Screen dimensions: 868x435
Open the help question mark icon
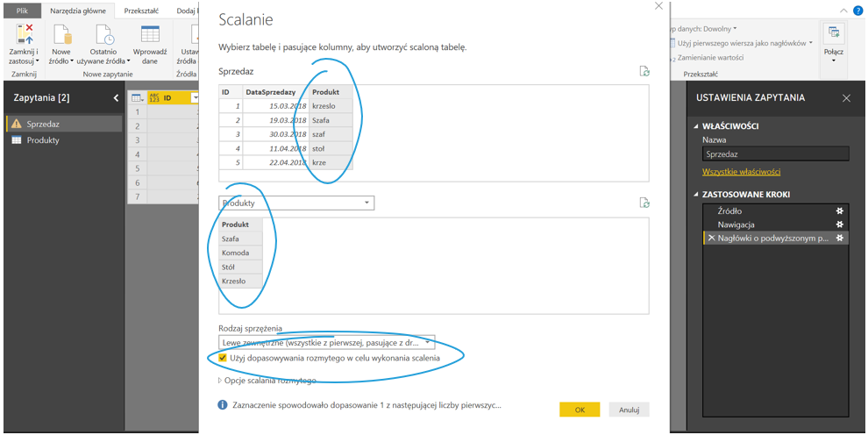click(857, 11)
